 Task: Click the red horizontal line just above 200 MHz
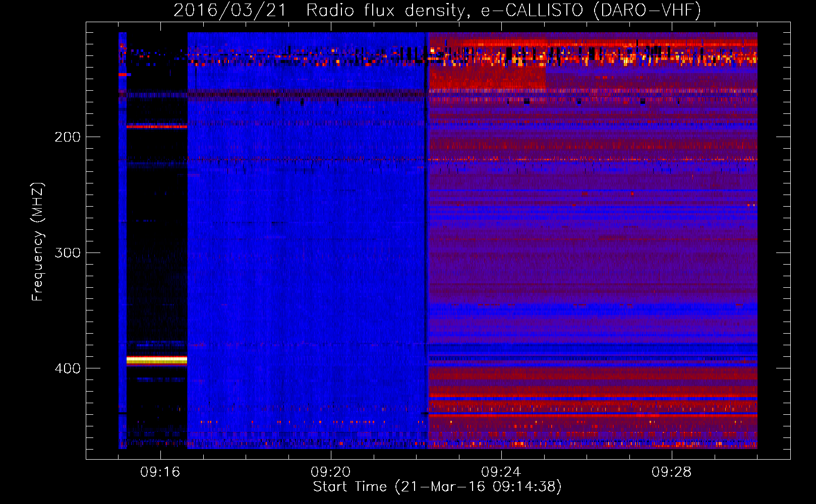[x=157, y=127]
